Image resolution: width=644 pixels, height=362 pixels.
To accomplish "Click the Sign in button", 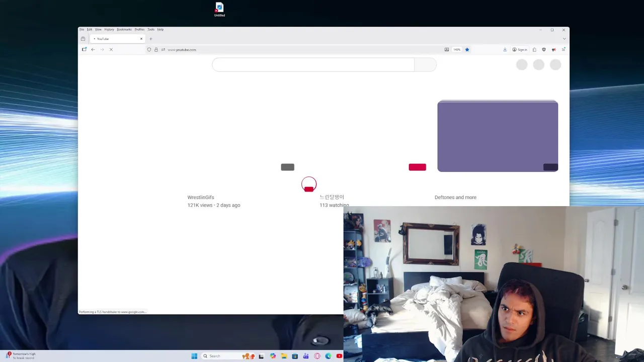I will click(x=520, y=49).
